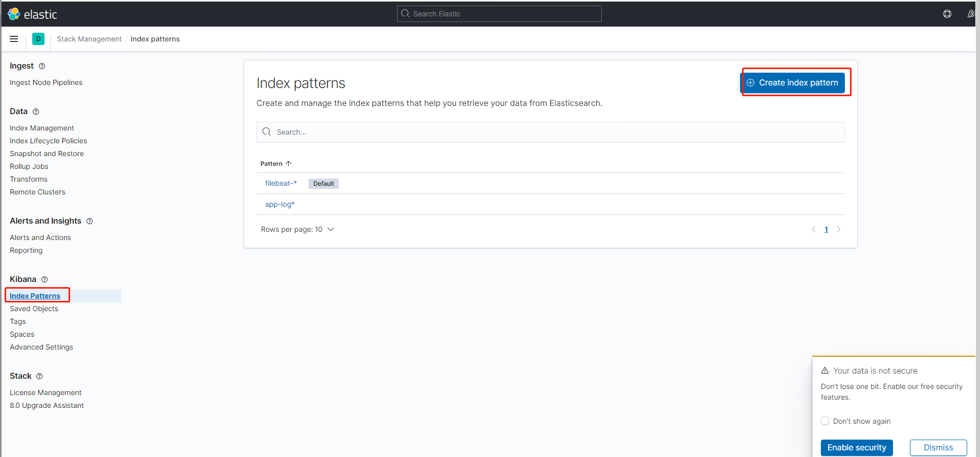Click help icon next to Kibana heading

click(x=45, y=279)
